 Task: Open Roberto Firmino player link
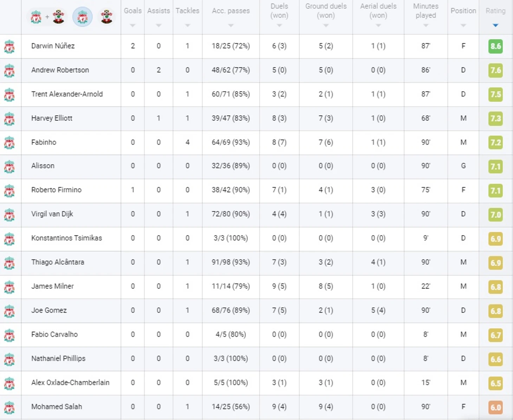(56, 190)
